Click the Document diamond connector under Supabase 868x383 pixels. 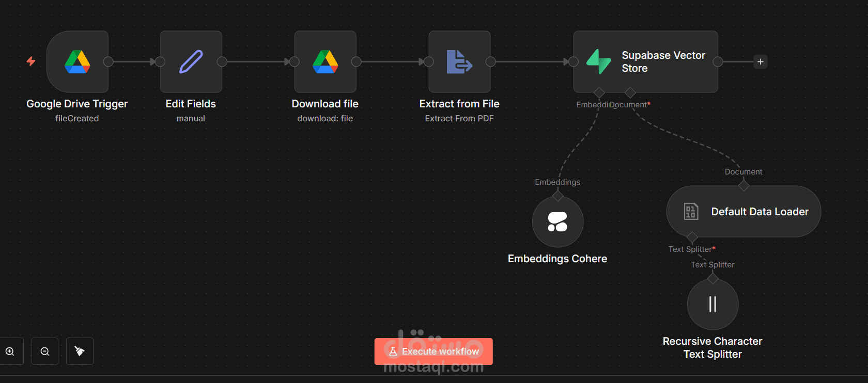630,93
